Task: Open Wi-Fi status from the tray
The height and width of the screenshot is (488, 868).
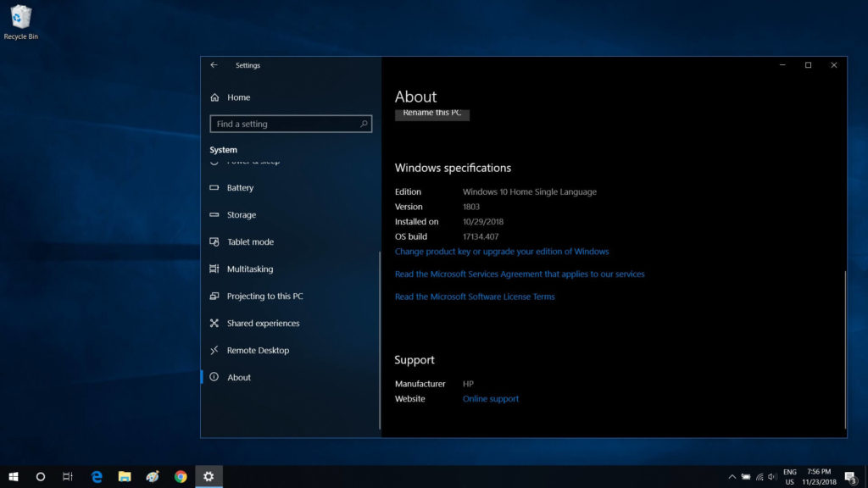Action: (x=759, y=476)
